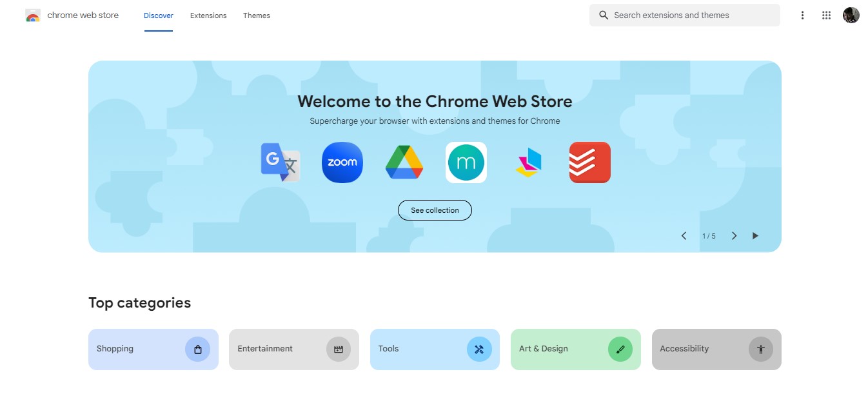Viewport: 868px width, 403px height.
Task: Go to previous carousel slide
Action: pyautogui.click(x=684, y=236)
